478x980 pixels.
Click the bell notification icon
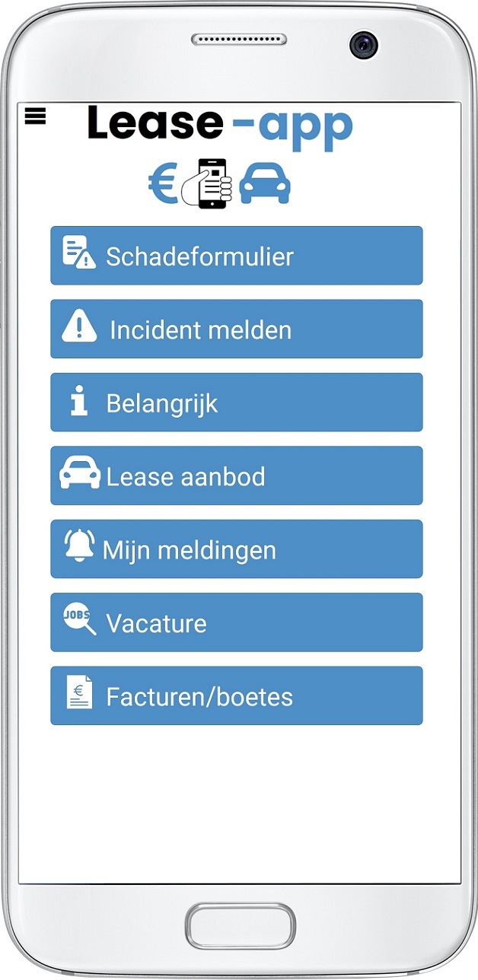click(80, 546)
